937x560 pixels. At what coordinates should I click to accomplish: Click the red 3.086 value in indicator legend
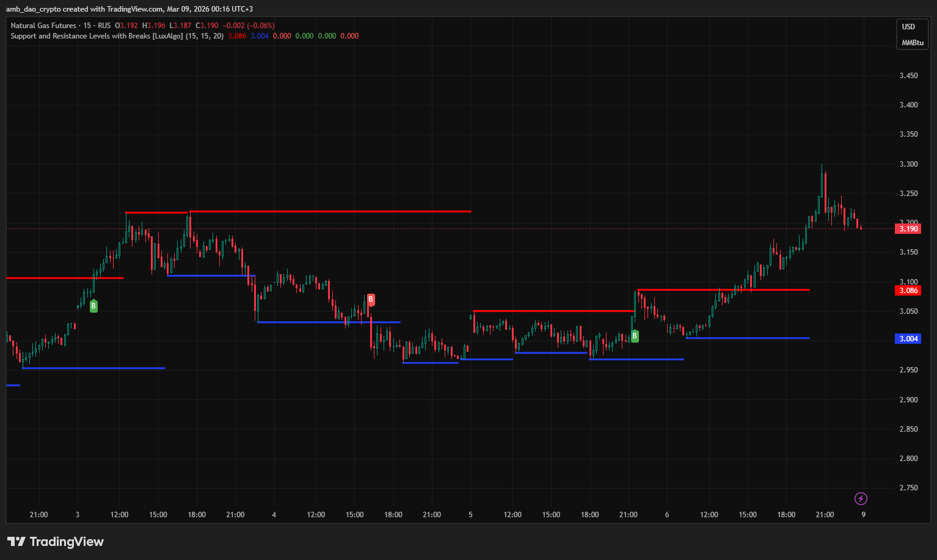(237, 36)
